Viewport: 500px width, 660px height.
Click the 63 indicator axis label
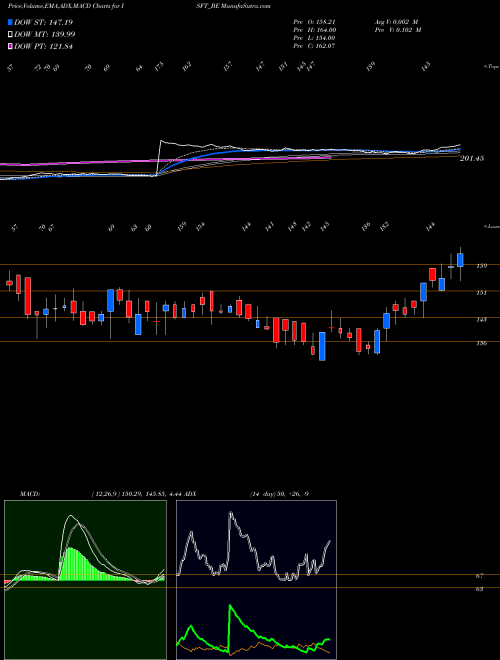(479, 589)
